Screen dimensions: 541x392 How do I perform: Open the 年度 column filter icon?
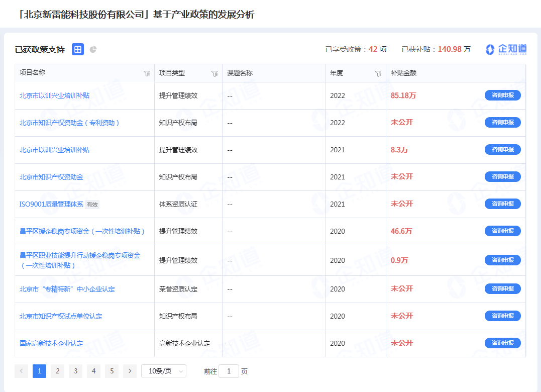[x=378, y=73]
